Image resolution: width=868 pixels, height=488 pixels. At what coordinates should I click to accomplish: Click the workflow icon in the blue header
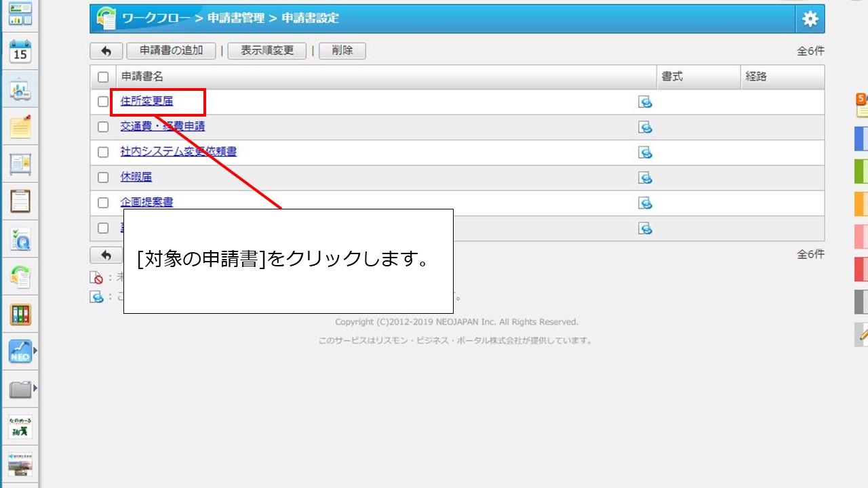[x=106, y=18]
